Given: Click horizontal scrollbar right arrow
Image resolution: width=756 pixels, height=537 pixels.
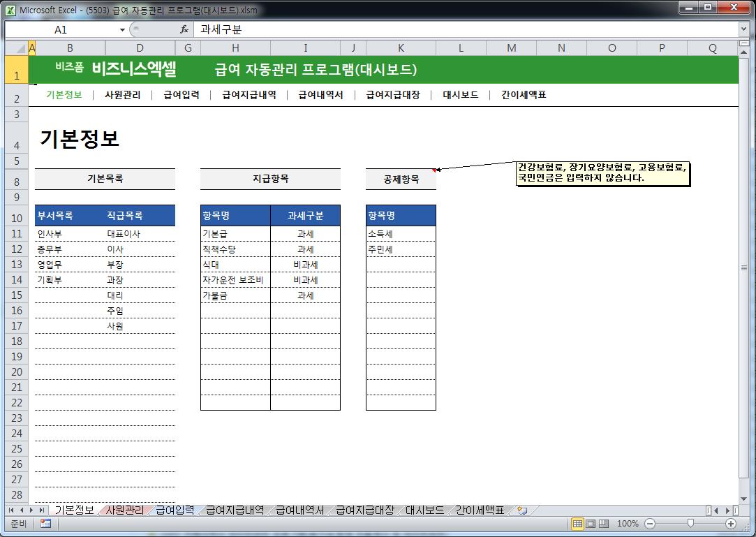Looking at the screenshot, I should pyautogui.click(x=728, y=510).
